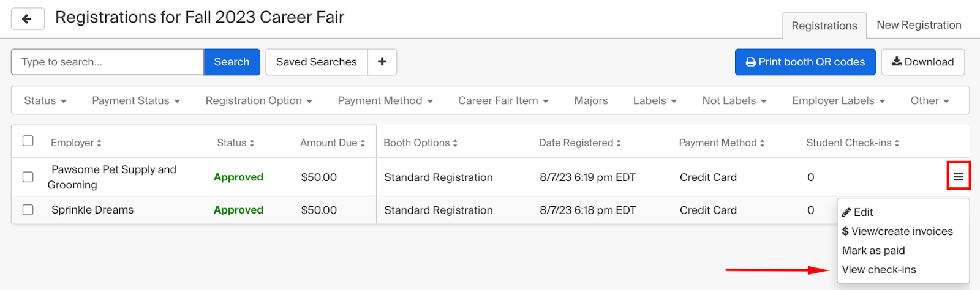This screenshot has height=290, width=980.
Task: Tick the select-all checkbox in table header
Action: coord(28,141)
